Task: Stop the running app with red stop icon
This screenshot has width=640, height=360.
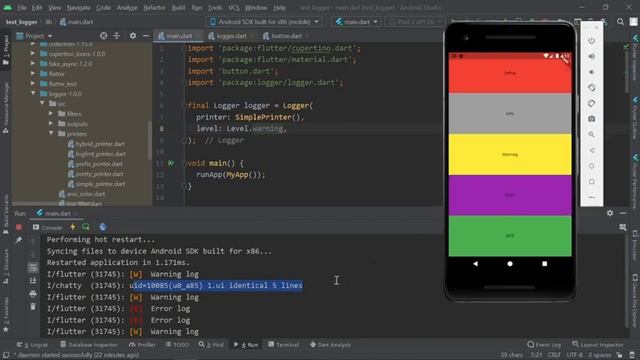Action: point(19,227)
